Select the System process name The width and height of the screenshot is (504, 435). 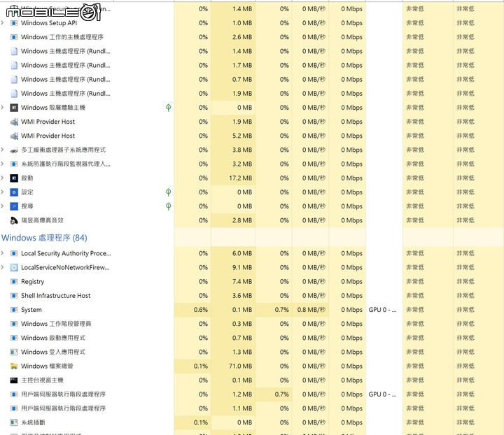[31, 310]
